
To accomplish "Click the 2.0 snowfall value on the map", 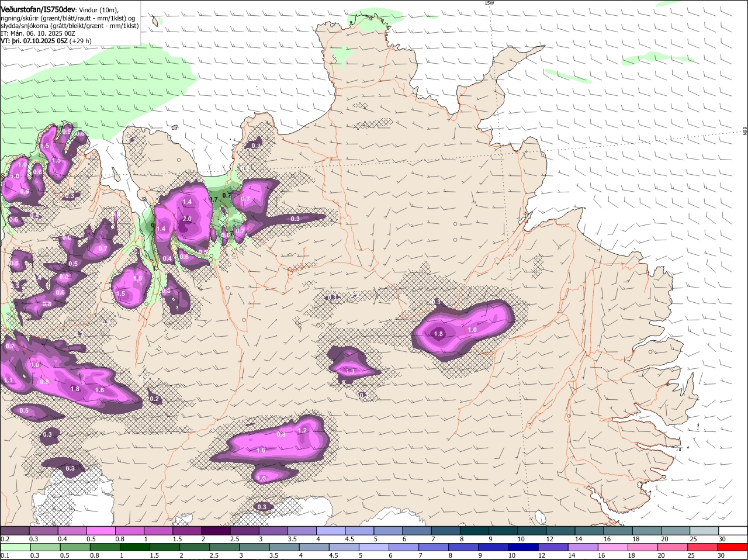I will tap(187, 219).
